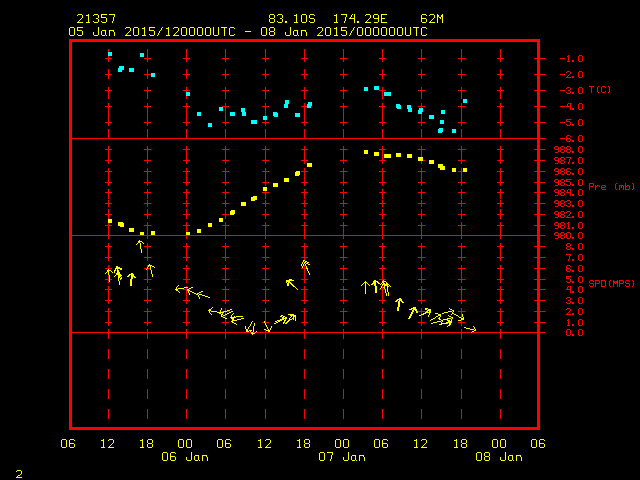Click the highest yellow pressure point near 988
640x480 pixels.
366,152
